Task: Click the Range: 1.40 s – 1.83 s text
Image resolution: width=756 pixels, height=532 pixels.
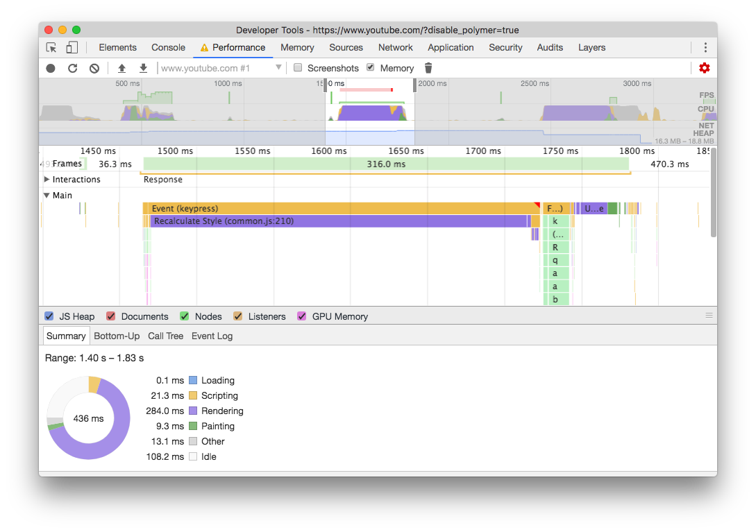Action: tap(94, 358)
